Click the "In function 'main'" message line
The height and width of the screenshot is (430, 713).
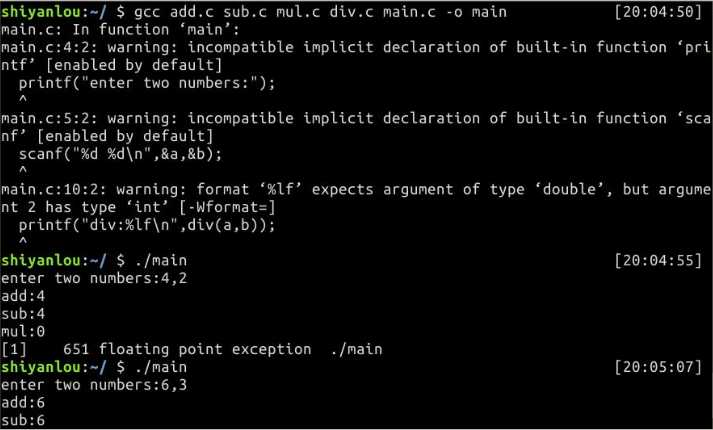120,30
